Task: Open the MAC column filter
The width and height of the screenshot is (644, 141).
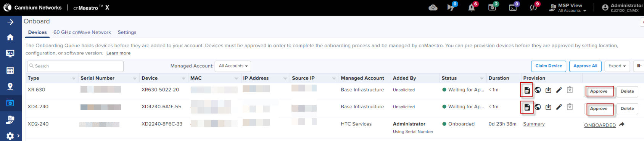Action: point(236,78)
